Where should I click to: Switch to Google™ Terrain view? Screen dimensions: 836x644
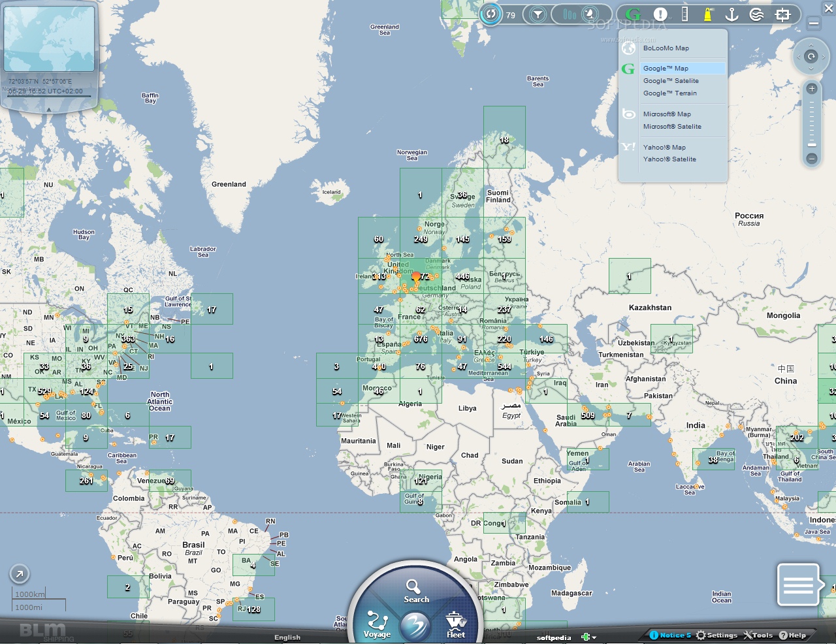pos(670,93)
